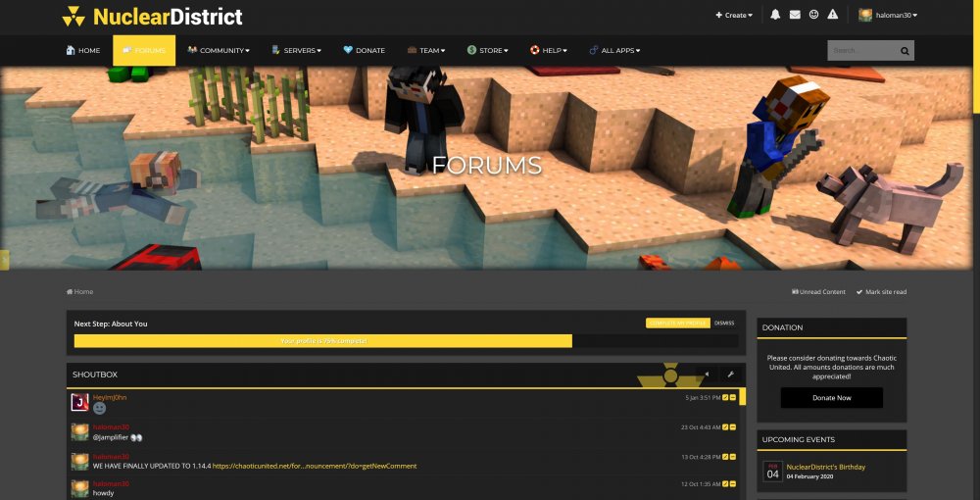Edit the 13 Oct 4:28 PM shout
The image size is (980, 500).
(725, 457)
